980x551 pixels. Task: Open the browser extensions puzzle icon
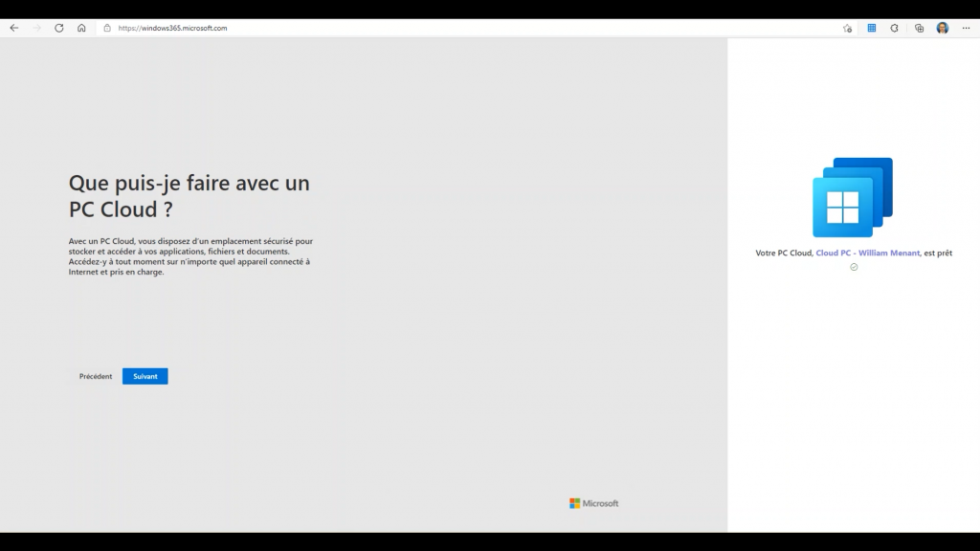coord(895,28)
